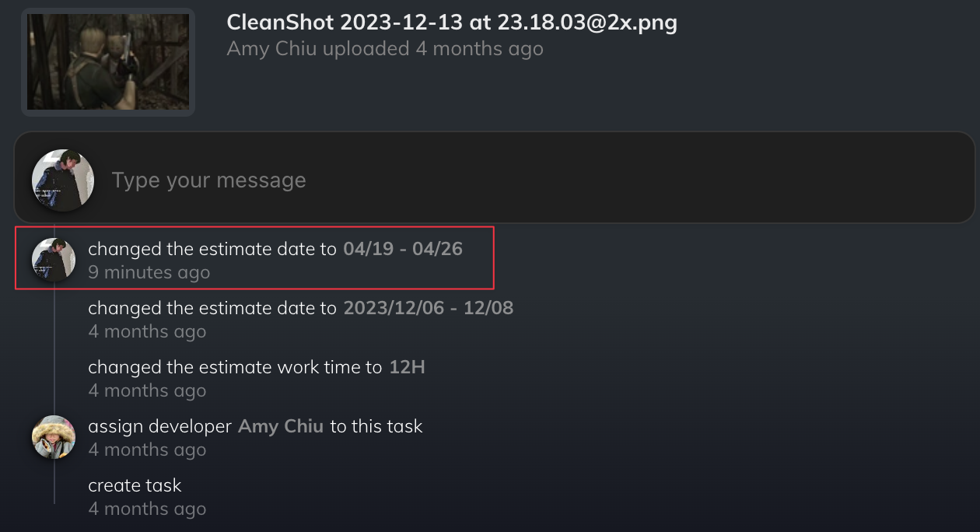Viewport: 980px width, 532px height.
Task: Click the 'assign developer' activity text
Action: click(x=159, y=426)
